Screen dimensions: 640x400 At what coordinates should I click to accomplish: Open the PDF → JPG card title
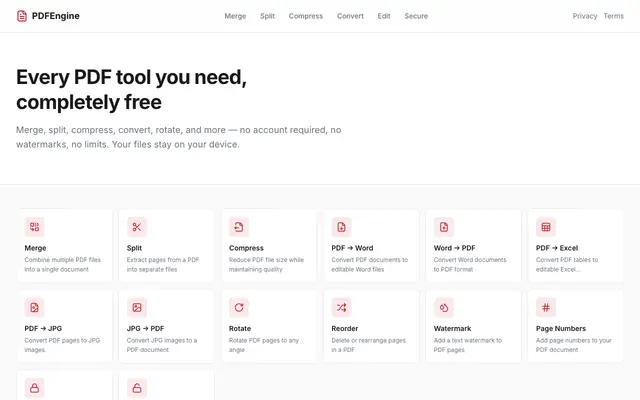pyautogui.click(x=43, y=328)
